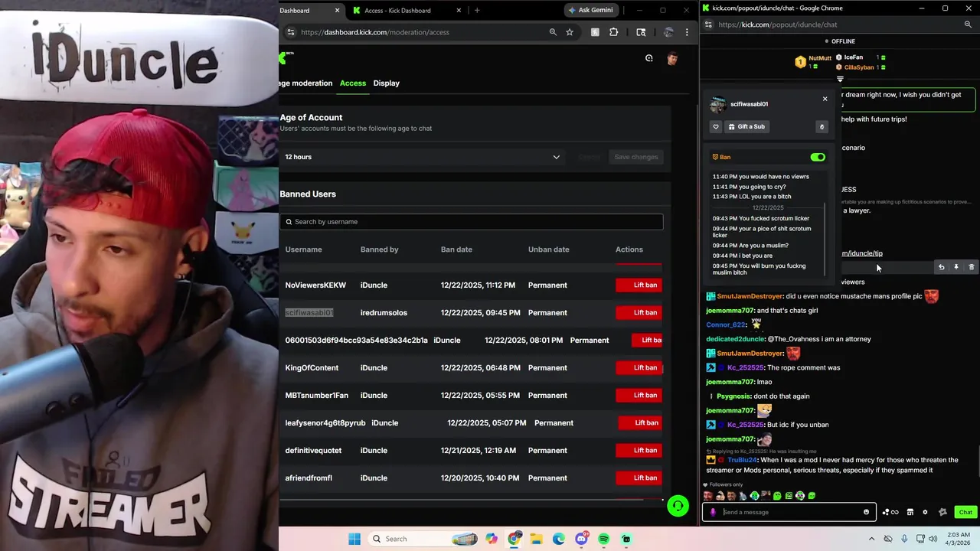Lift ban for KingOfContent

(639, 367)
